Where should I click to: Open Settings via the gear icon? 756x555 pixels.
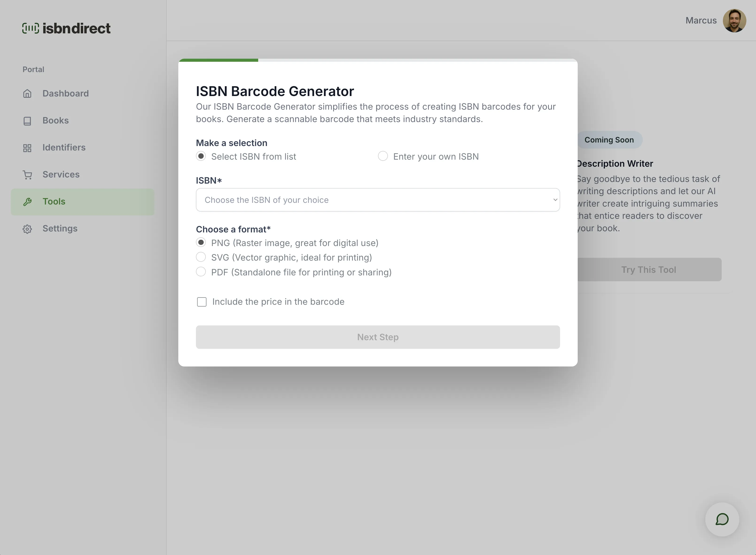click(27, 229)
